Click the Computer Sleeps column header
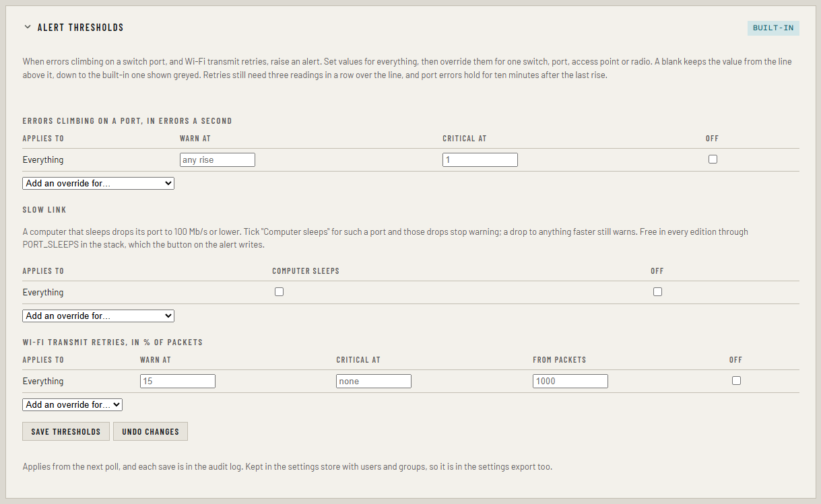 pos(306,271)
